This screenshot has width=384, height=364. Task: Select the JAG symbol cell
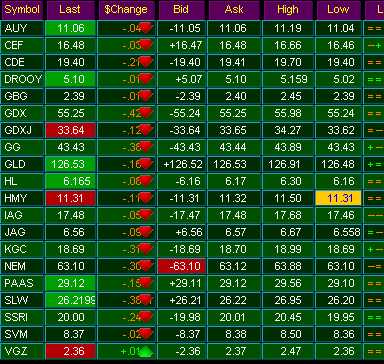(22, 232)
